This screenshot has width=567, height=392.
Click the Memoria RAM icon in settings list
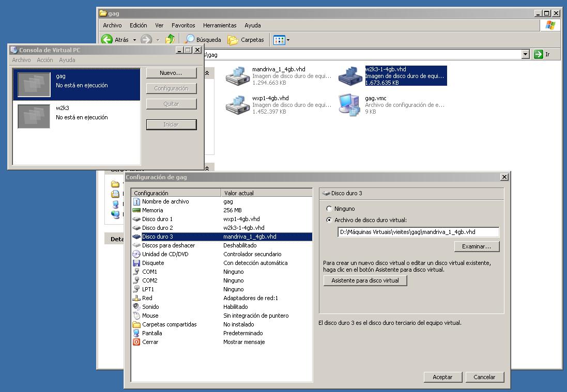pos(136,210)
